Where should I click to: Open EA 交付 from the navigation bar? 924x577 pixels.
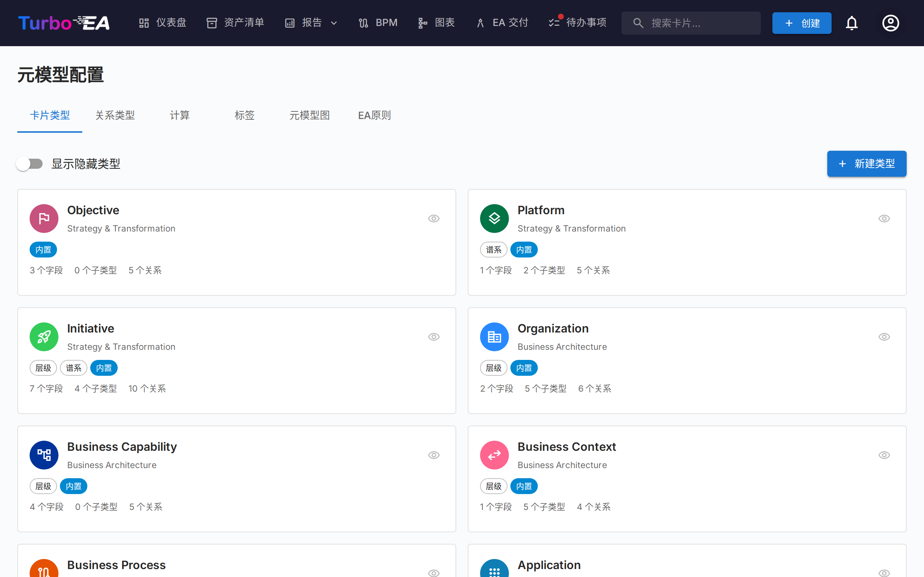click(x=501, y=22)
